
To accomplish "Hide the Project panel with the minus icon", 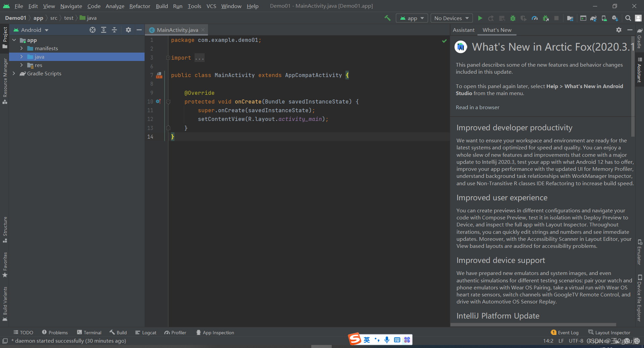I will point(139,30).
